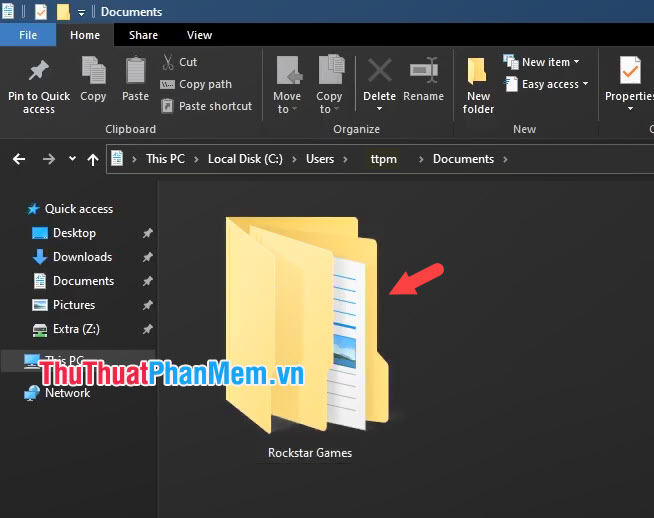Customize Quick Access Toolbar dropdown
Screen dimensions: 654x518
pos(81,13)
